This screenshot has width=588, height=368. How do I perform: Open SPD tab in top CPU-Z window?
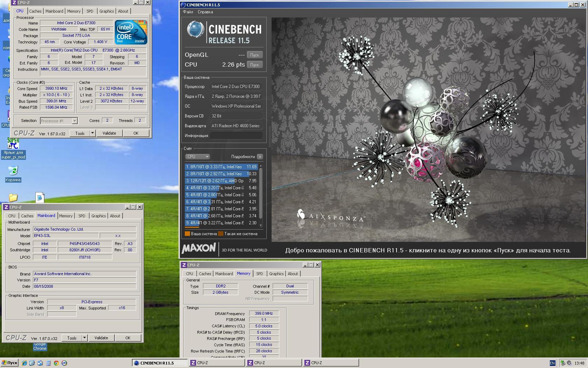pyautogui.click(x=90, y=11)
